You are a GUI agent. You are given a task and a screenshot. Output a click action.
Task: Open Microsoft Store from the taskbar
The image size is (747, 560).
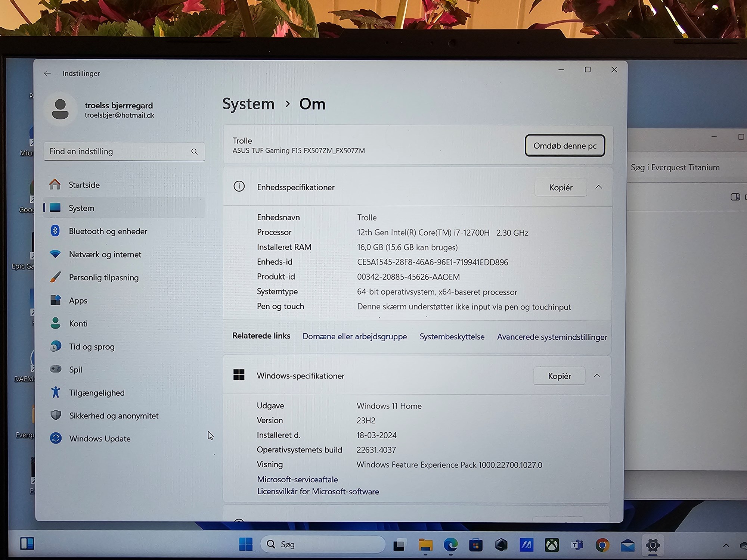point(476,545)
